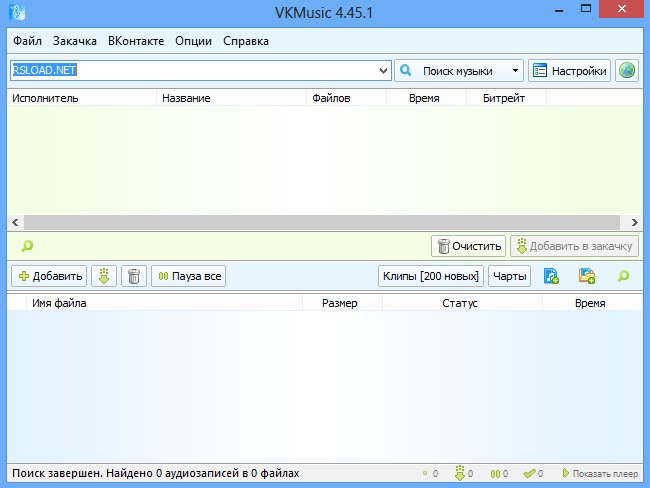Click the add file icon right of Чарты
Viewport: 650px width, 488px height.
tap(551, 276)
